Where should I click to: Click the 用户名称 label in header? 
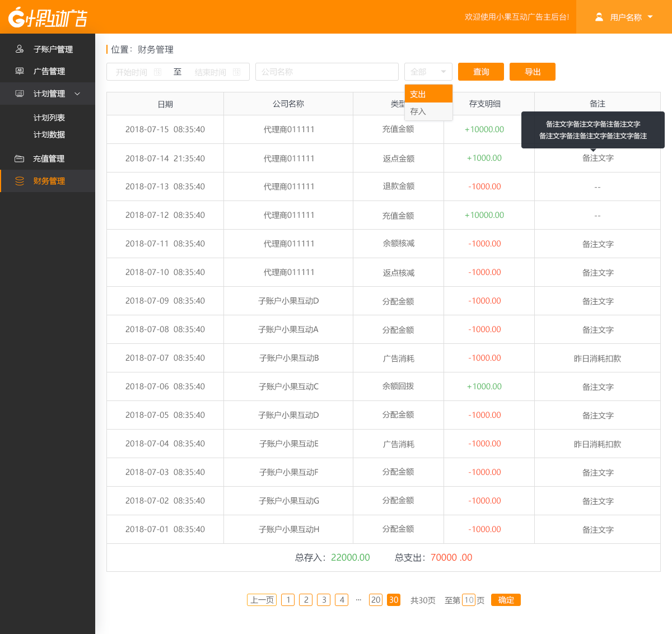click(x=626, y=17)
